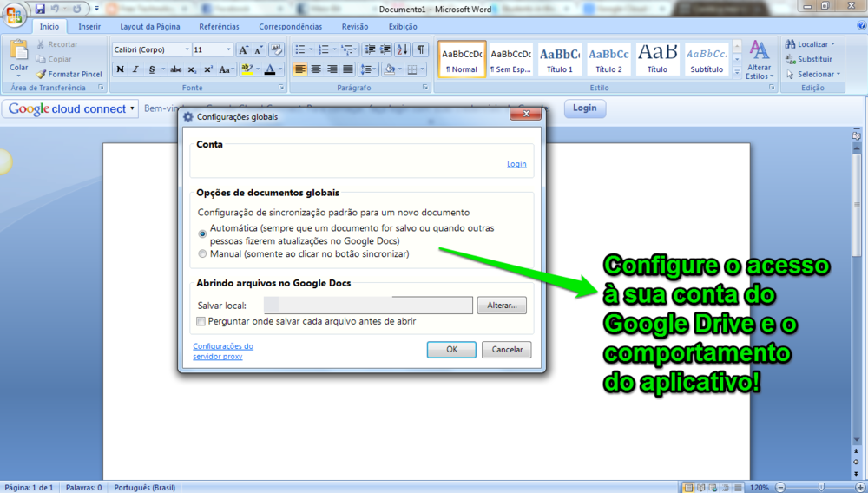Open the Configurações do servidor proxy link
Viewport: 868px width, 493px height.
tap(222, 351)
